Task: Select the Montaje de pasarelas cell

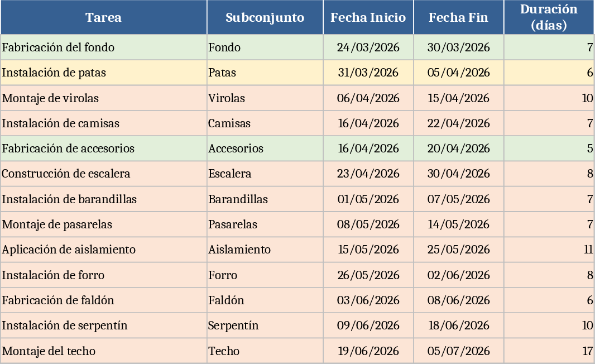Action: 104,224
